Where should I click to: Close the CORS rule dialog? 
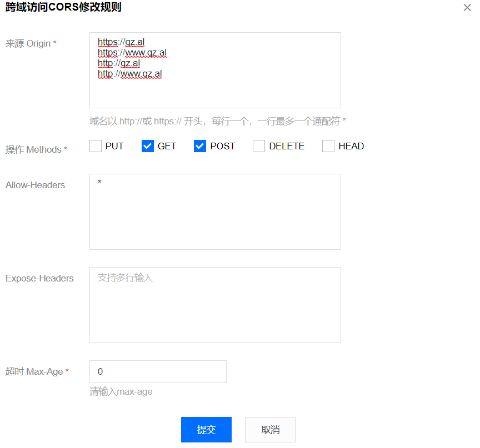tap(467, 8)
